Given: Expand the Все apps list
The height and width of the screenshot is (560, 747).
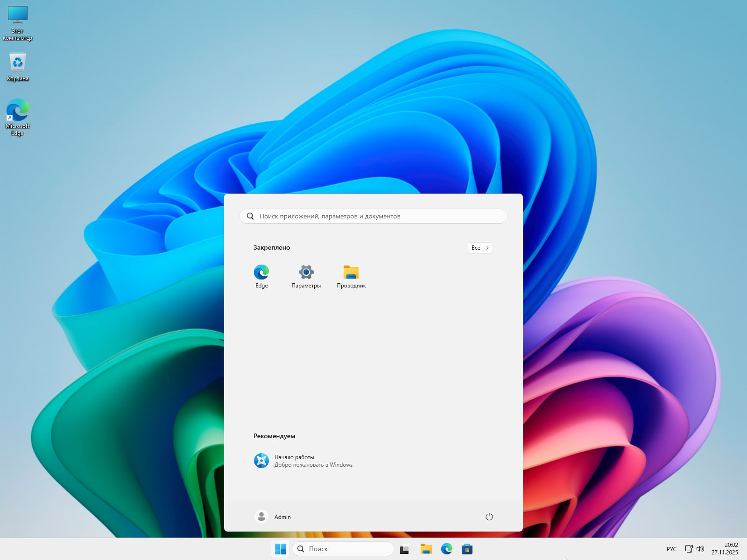Looking at the screenshot, I should (480, 248).
